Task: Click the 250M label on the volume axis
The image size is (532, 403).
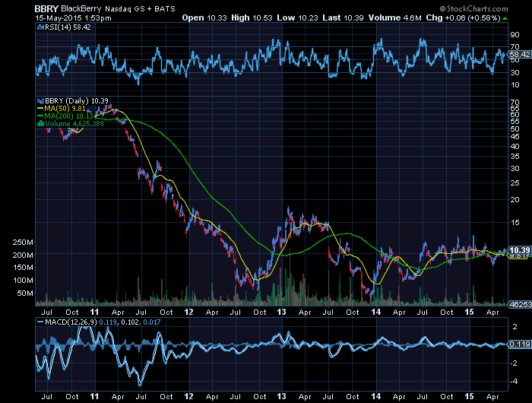Action: 23,243
